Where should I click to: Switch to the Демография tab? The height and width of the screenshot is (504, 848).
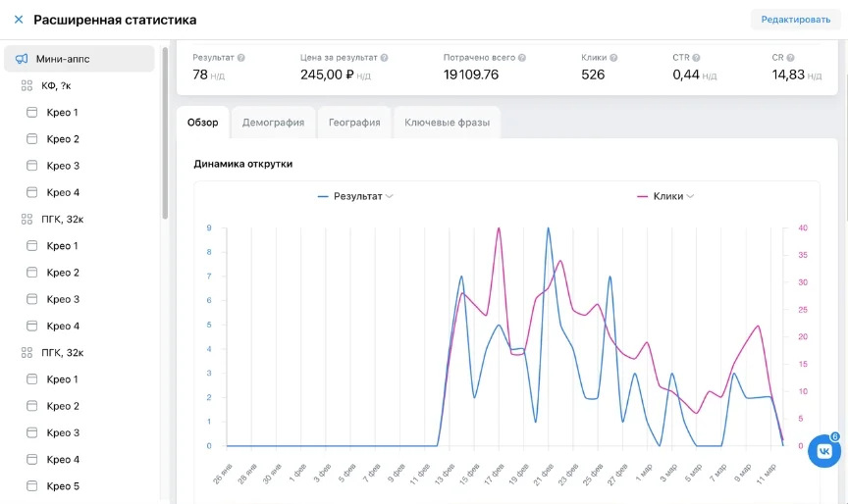tap(273, 123)
